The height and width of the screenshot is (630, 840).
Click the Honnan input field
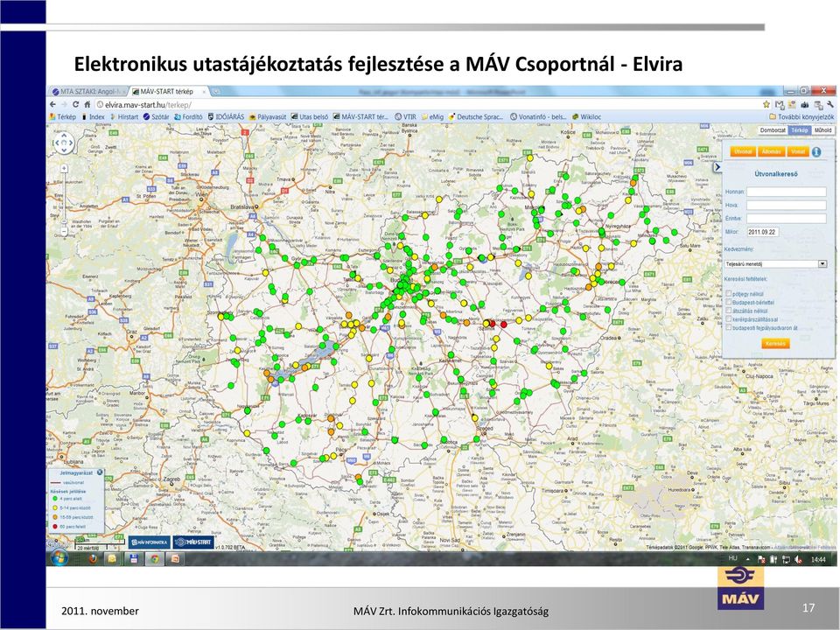point(787,192)
